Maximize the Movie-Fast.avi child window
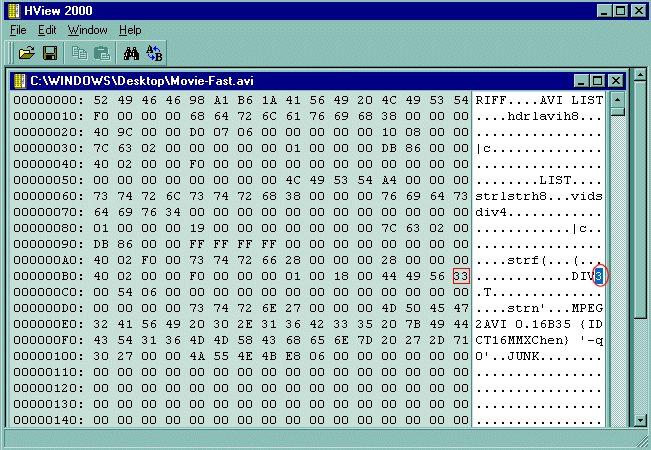This screenshot has height=450, width=651. coord(598,81)
